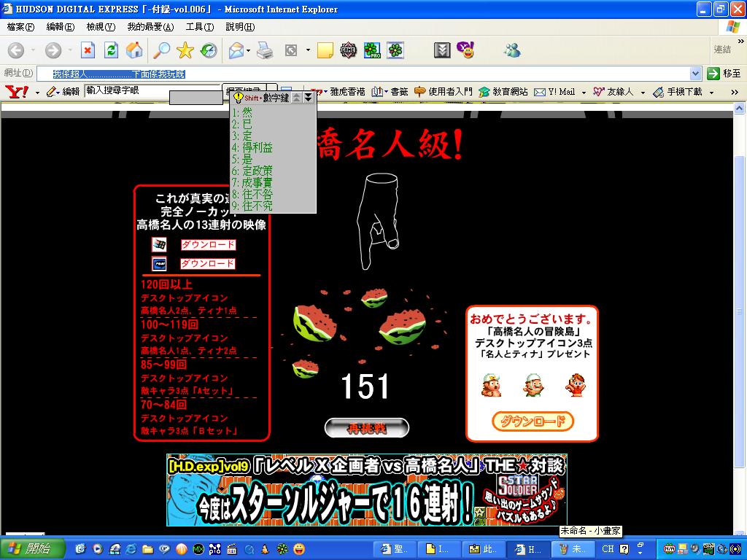Click the 開始 Start button
Viewport: 747px width, 560px height.
[31, 549]
